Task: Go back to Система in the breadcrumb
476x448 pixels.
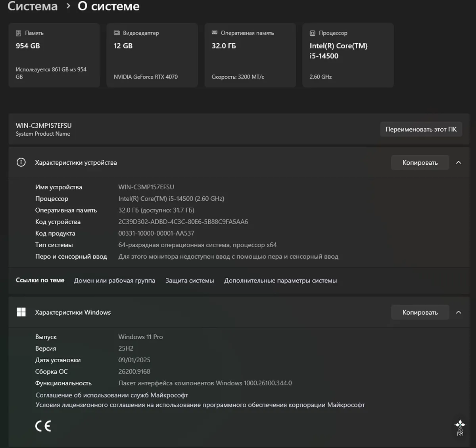Action: coord(33,6)
